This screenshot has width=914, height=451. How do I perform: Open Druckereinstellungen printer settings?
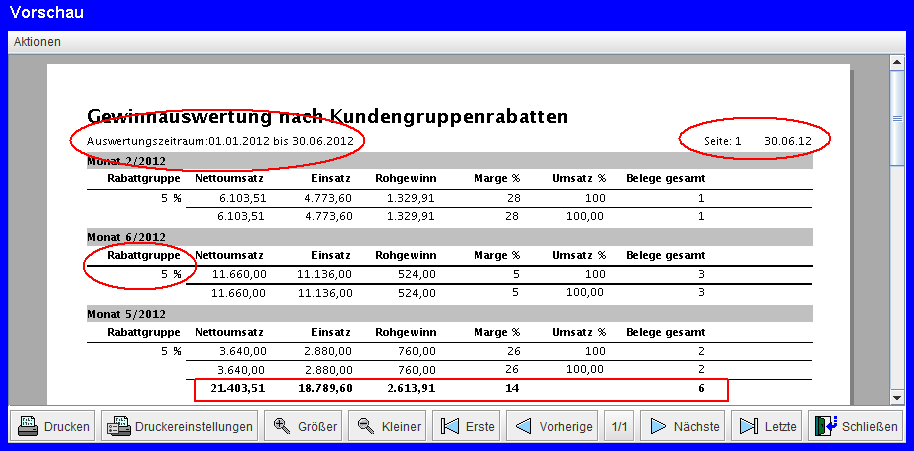click(179, 426)
